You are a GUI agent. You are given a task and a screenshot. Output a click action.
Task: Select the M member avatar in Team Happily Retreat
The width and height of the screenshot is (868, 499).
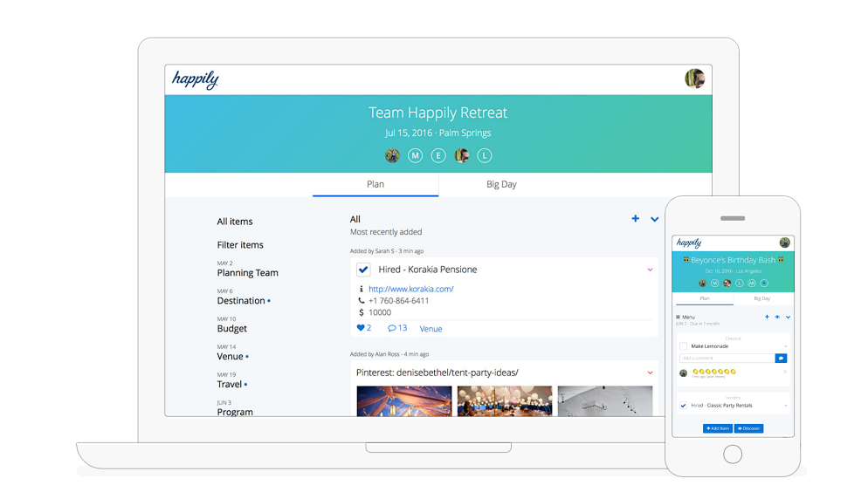tap(415, 156)
